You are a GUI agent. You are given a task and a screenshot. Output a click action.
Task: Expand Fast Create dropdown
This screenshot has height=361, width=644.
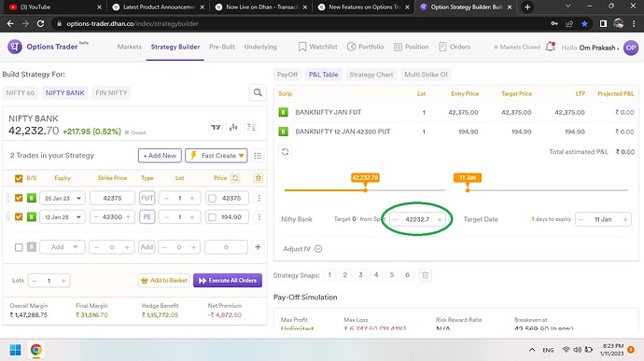click(x=217, y=156)
